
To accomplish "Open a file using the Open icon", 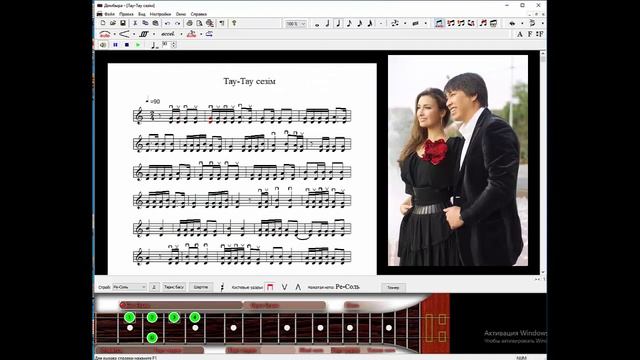I will [113, 23].
